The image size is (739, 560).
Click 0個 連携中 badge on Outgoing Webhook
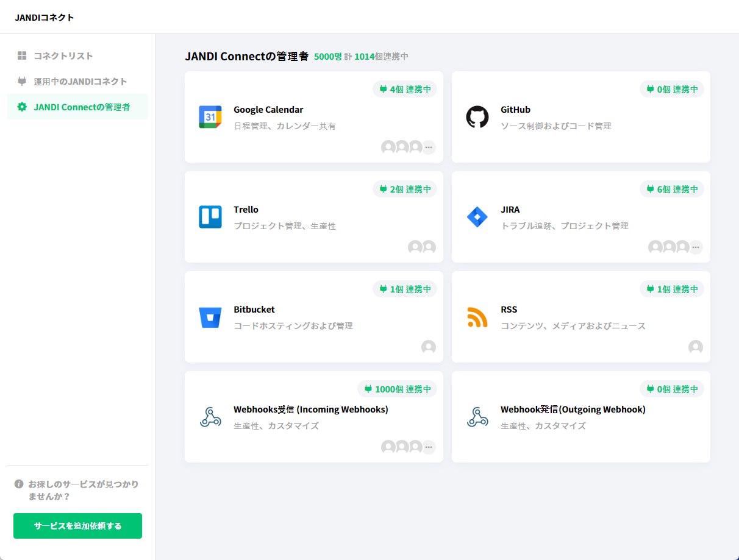(672, 389)
